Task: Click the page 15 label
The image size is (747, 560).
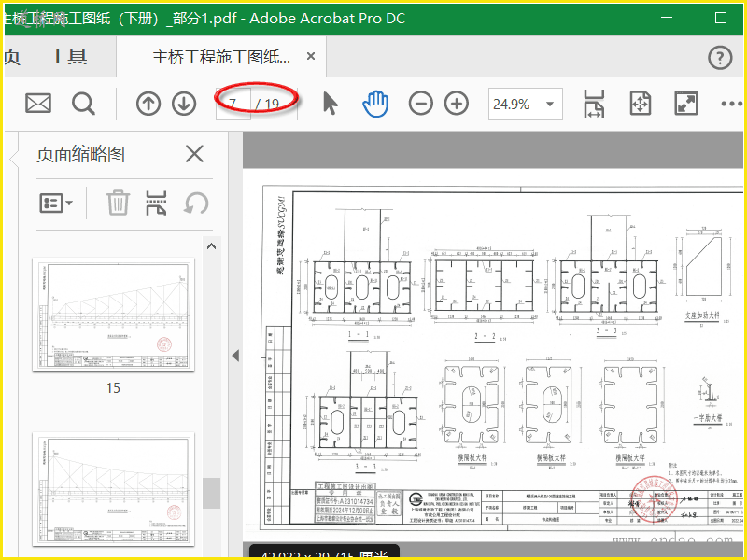Action: tap(113, 388)
